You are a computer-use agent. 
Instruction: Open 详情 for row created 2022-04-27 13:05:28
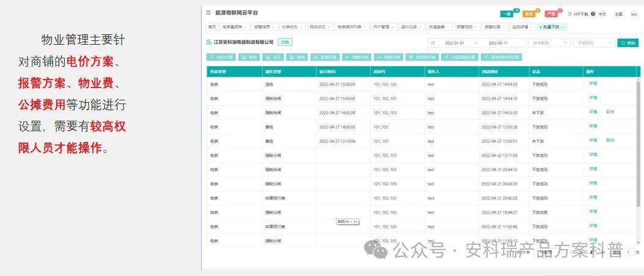(593, 126)
